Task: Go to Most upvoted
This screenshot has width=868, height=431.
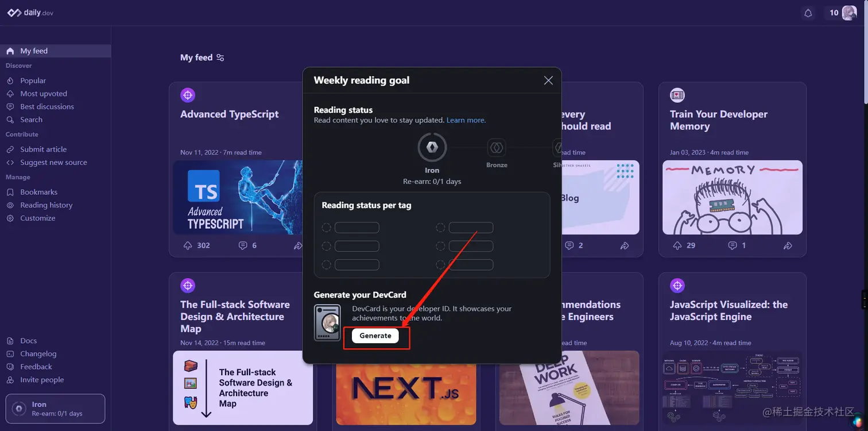Action: click(x=44, y=94)
